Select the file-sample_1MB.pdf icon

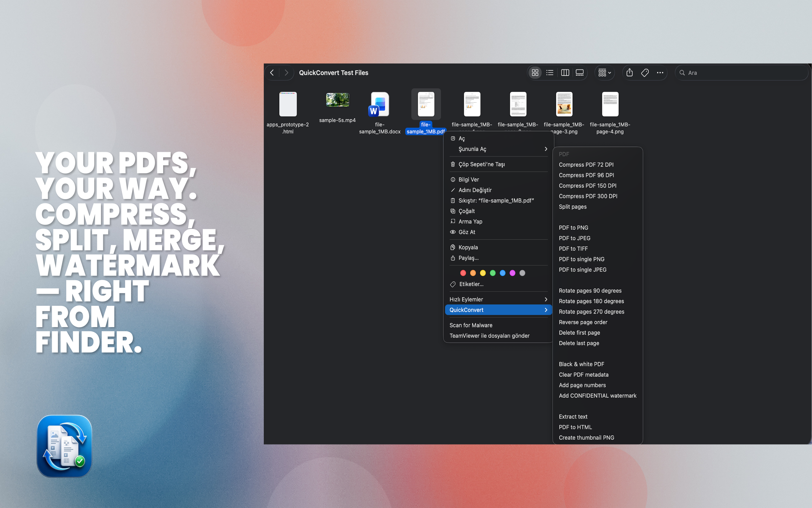click(x=426, y=104)
